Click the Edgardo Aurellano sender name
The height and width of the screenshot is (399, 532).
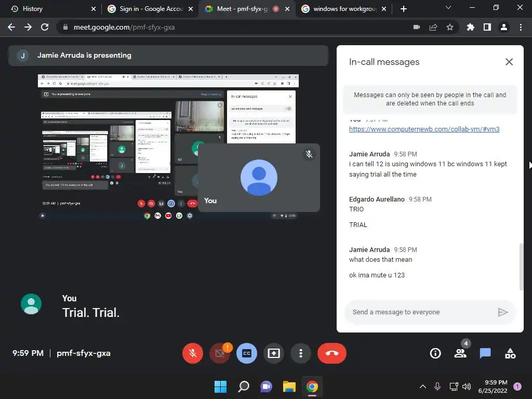click(377, 199)
